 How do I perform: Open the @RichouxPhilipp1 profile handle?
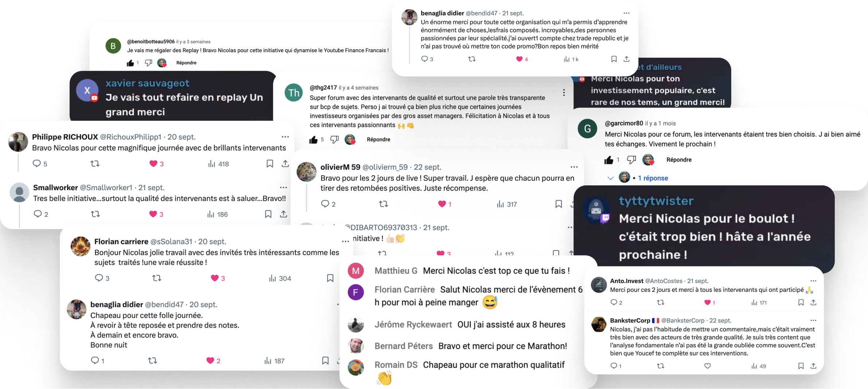(131, 137)
